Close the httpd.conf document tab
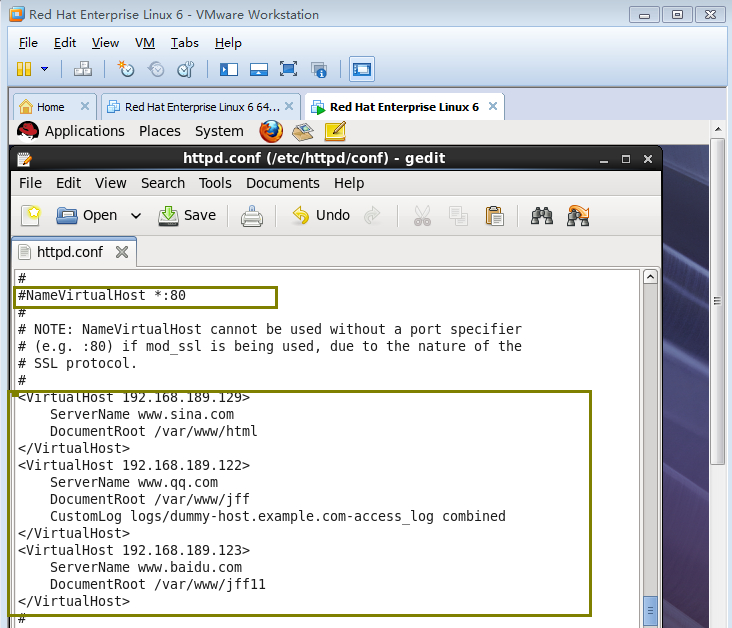The height and width of the screenshot is (628, 732). pos(122,252)
